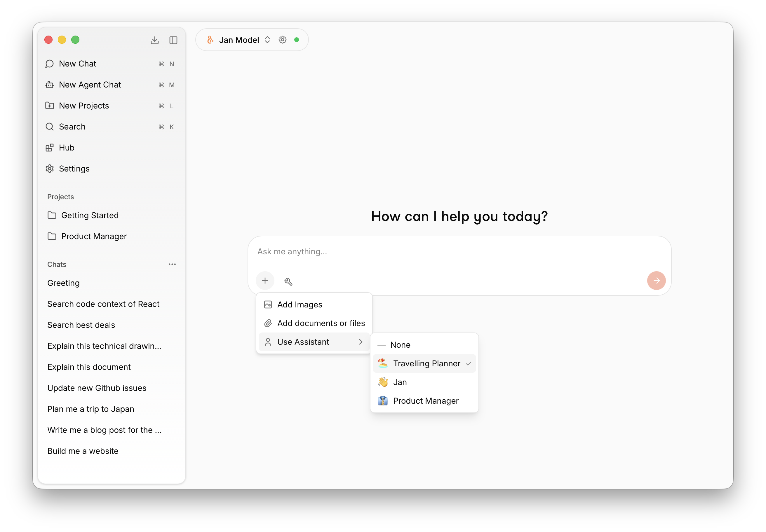Select the Jan assistant
This screenshot has height=532, width=766.
400,382
